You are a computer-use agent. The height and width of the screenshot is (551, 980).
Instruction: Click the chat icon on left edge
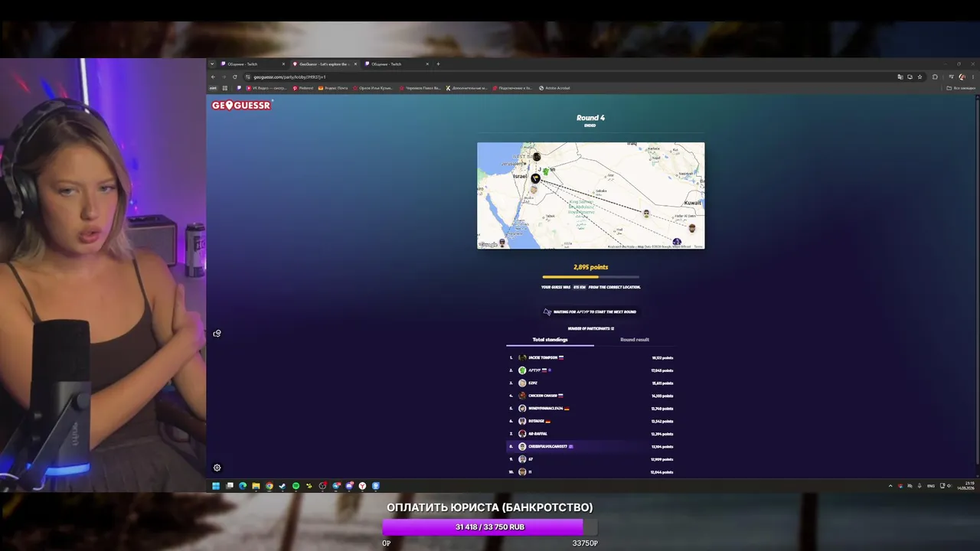pyautogui.click(x=217, y=334)
